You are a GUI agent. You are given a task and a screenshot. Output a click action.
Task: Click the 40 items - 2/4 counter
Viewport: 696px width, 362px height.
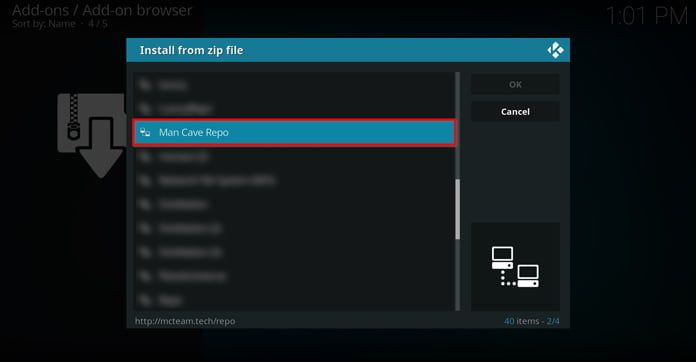(531, 321)
